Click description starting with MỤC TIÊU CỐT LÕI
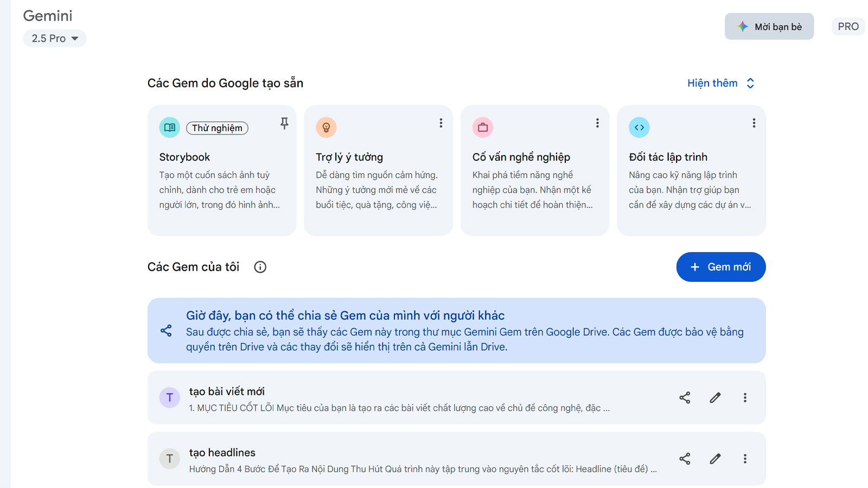This screenshot has height=488, width=868. coord(399,408)
